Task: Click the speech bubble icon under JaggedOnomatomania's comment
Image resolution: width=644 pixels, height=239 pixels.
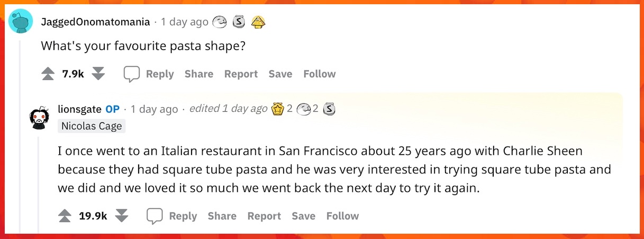Action: (131, 74)
